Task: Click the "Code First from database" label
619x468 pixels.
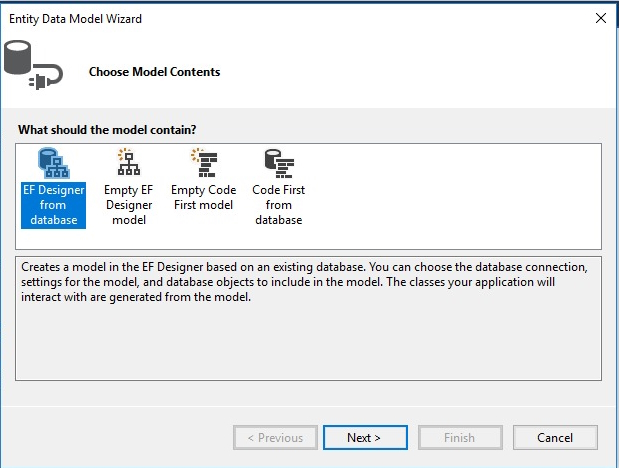Action: (278, 205)
